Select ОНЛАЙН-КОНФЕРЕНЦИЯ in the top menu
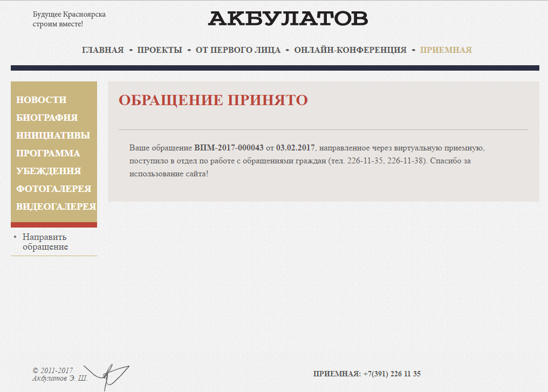Image resolution: width=548 pixels, height=392 pixels. [350, 50]
